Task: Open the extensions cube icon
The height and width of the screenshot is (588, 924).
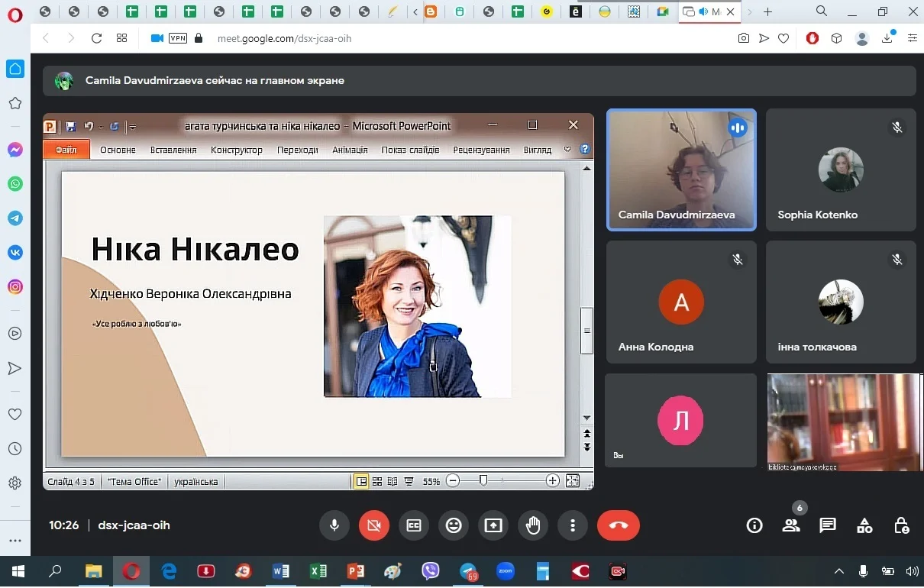Action: pyautogui.click(x=836, y=38)
